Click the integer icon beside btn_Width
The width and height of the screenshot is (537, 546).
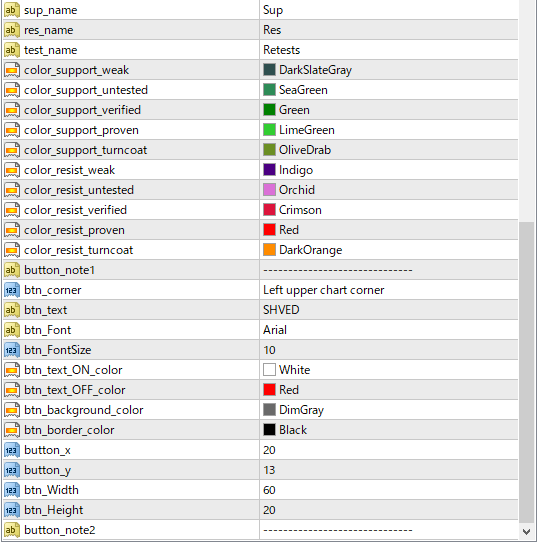(x=11, y=490)
